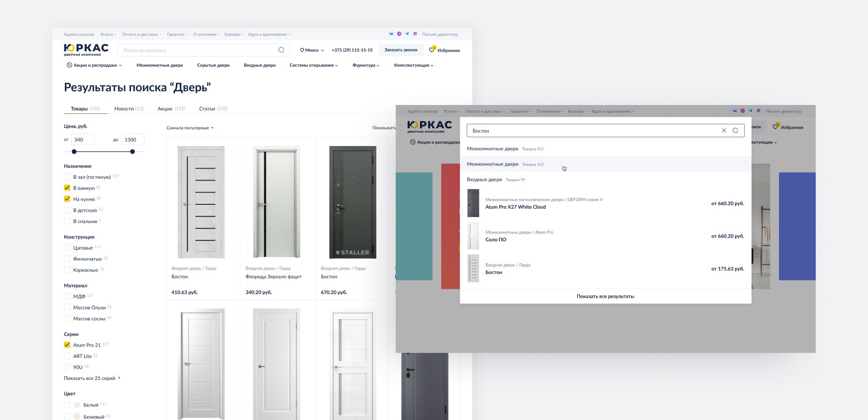Expand Показать все 25 серий
868x420 pixels.
click(x=92, y=378)
